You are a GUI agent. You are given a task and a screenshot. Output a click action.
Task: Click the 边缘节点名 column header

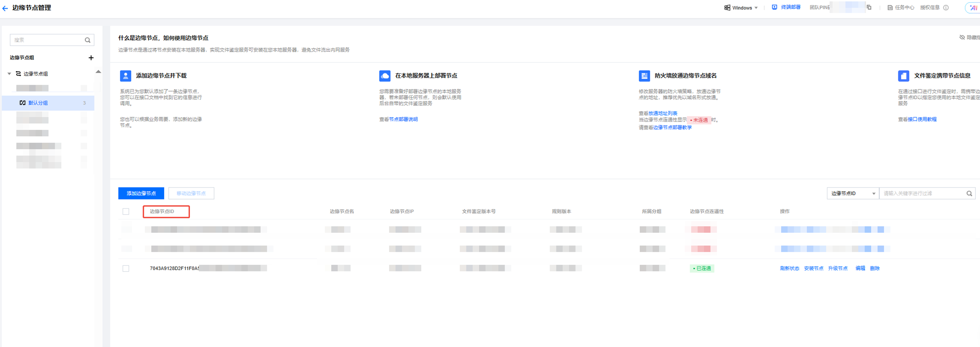[342, 212]
